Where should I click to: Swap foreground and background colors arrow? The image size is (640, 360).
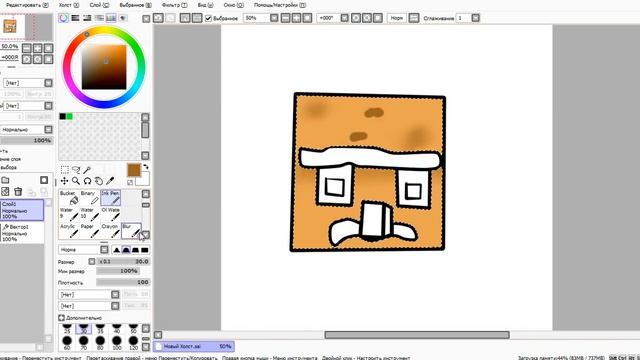click(146, 167)
